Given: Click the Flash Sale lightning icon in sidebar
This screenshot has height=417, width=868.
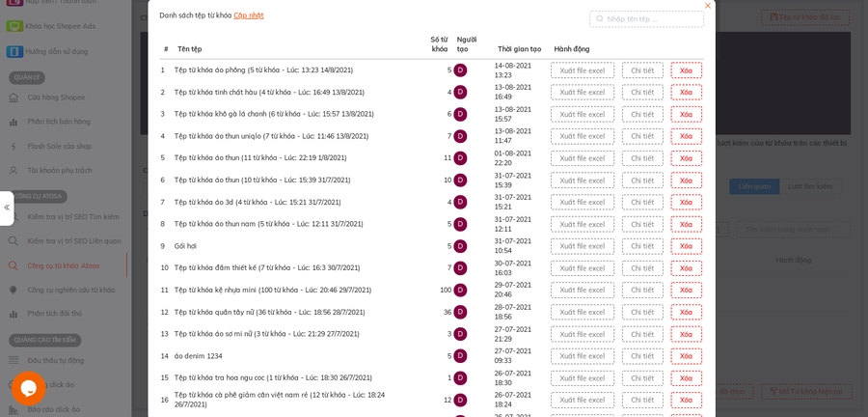Looking at the screenshot, I should (x=14, y=146).
